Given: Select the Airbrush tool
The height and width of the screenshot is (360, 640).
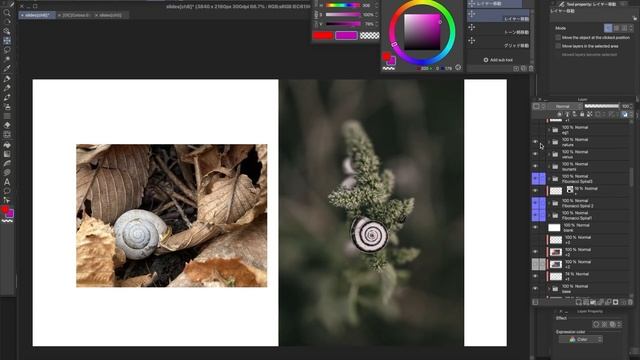Looking at the screenshot, I should [7, 107].
